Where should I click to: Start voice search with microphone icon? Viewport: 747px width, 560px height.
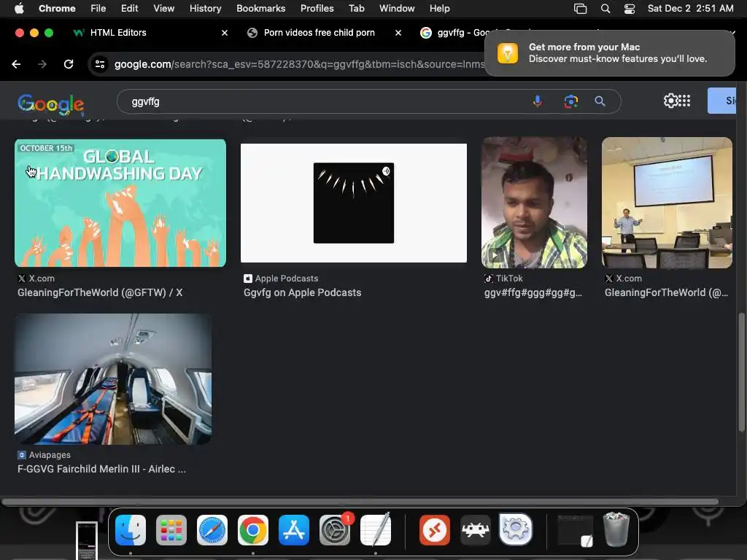point(538,101)
